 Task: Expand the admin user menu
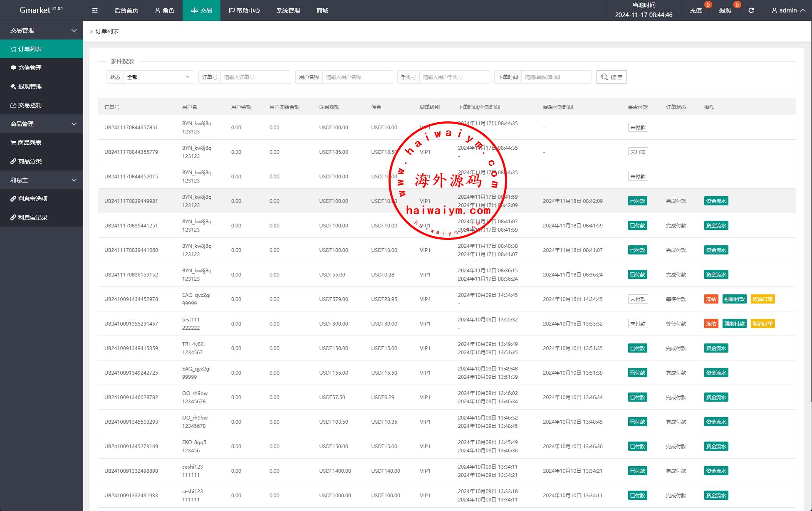(788, 10)
